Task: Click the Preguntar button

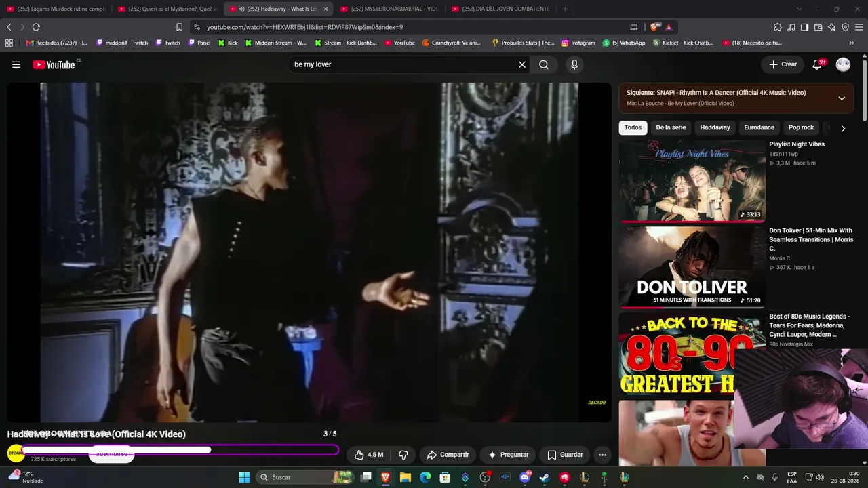Action: (508, 455)
